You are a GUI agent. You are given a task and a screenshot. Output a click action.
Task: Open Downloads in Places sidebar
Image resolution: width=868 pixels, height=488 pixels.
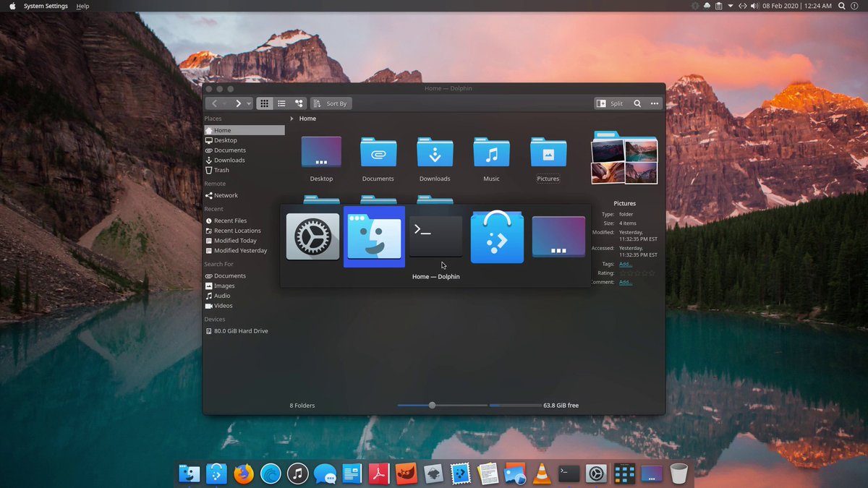tap(244, 160)
